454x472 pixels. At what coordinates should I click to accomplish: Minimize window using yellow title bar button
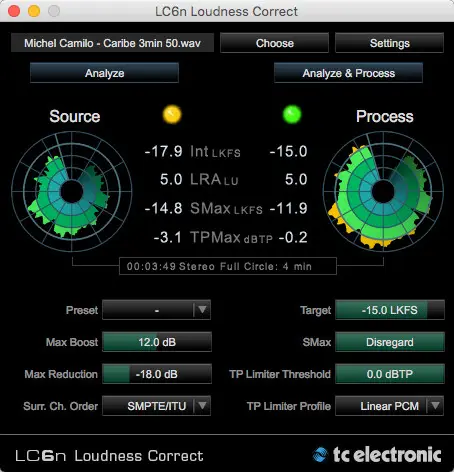[x=34, y=11]
